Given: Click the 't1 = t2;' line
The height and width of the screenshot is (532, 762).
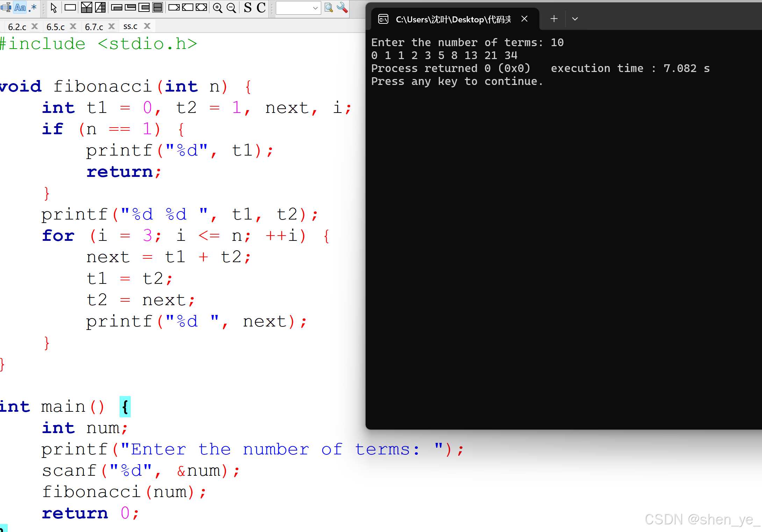Looking at the screenshot, I should click(129, 279).
